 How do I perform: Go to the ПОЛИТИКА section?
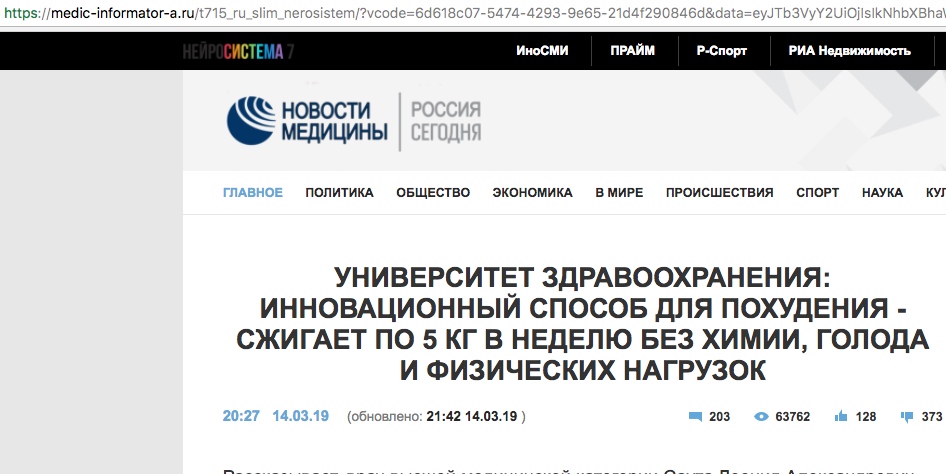[339, 193]
